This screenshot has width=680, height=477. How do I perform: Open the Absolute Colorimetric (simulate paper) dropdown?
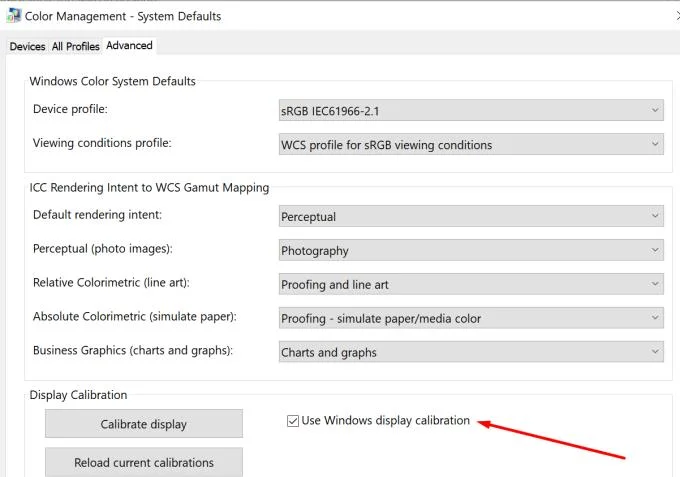(x=471, y=318)
